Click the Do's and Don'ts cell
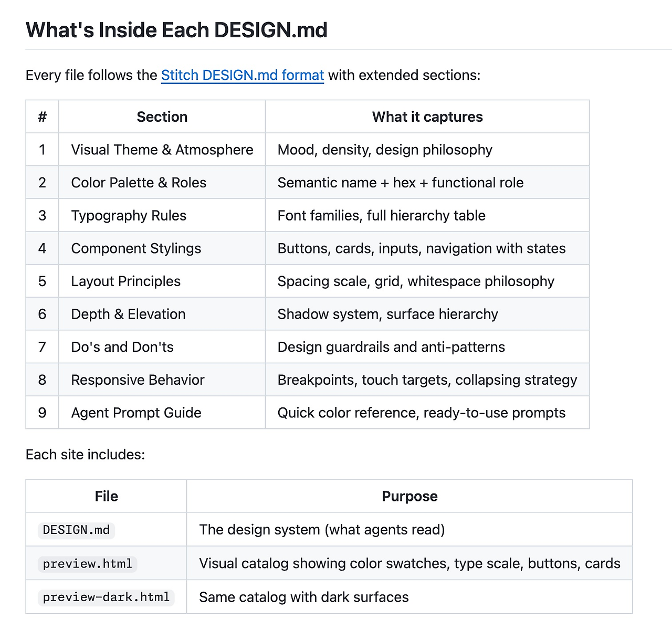 point(162,347)
